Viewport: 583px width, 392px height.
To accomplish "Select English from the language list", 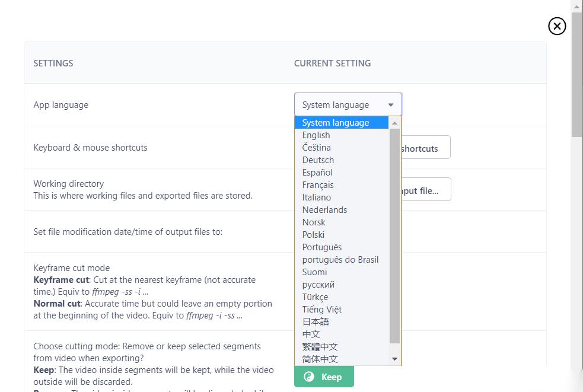I will (x=342, y=135).
